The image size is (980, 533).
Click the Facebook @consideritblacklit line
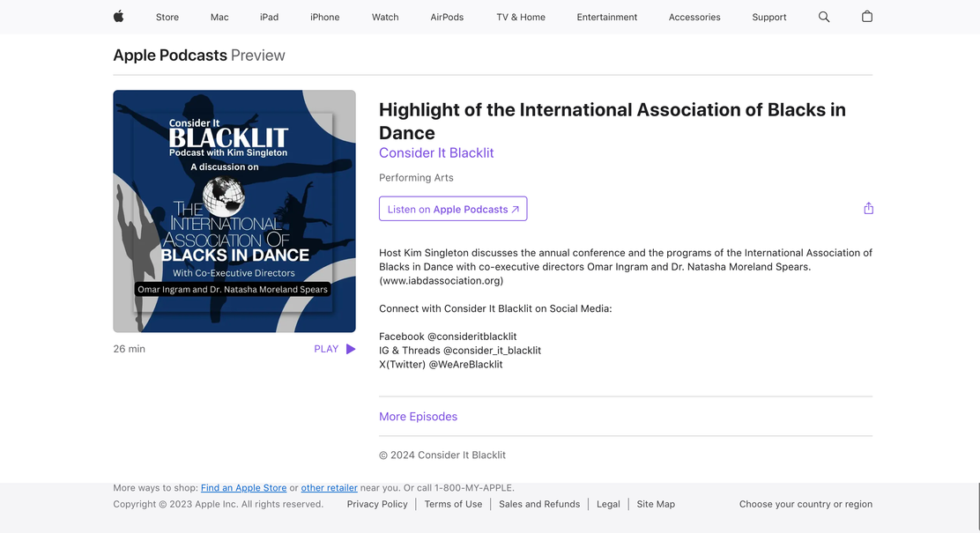(x=448, y=337)
